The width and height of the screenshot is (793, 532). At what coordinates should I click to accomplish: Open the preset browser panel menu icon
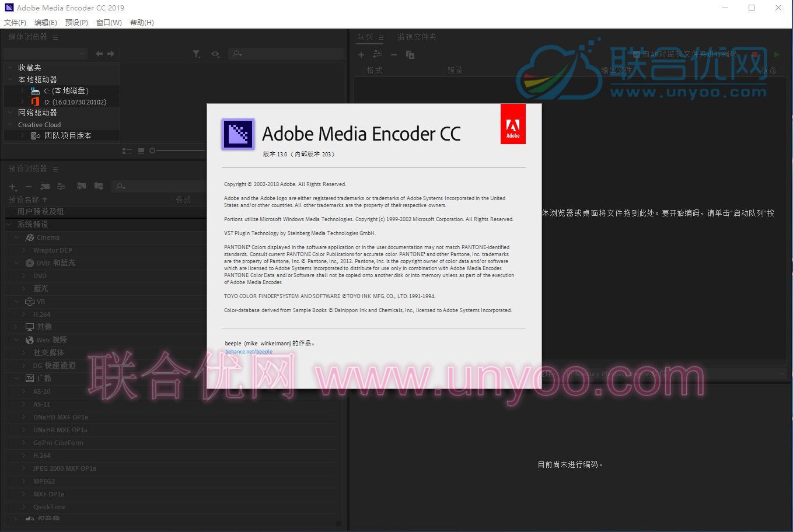(55, 169)
